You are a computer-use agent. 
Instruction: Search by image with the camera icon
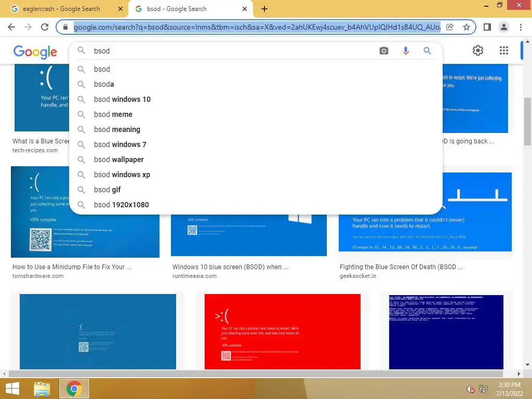384,51
